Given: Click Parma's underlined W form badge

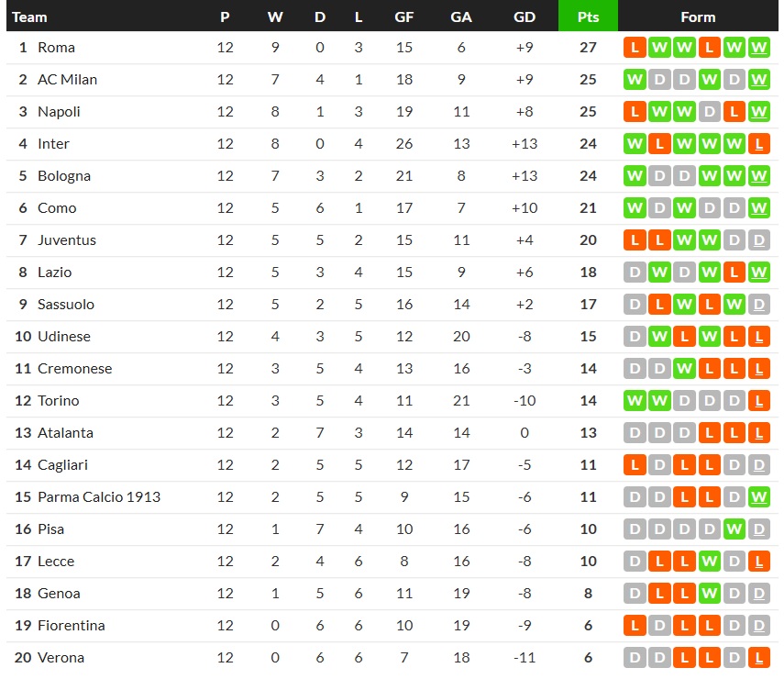Looking at the screenshot, I should [758, 497].
